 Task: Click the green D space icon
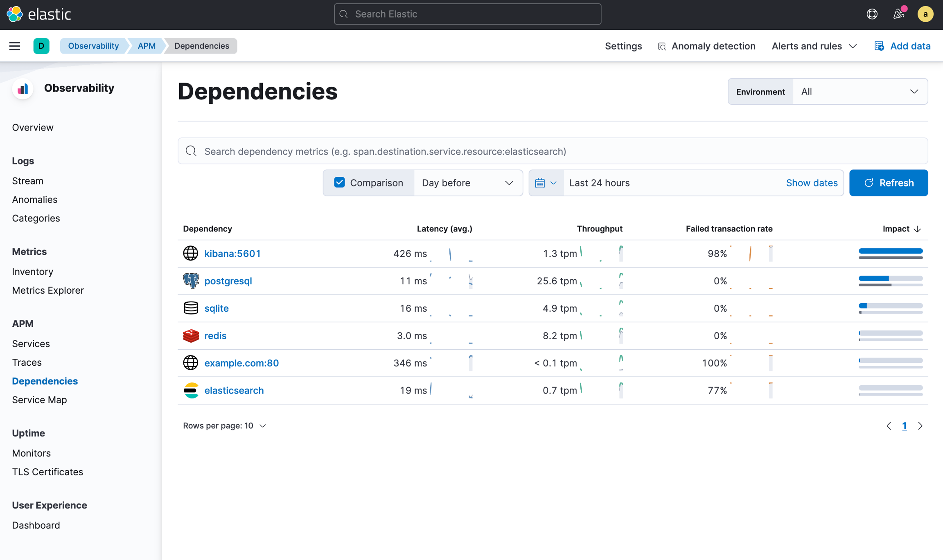pyautogui.click(x=41, y=46)
